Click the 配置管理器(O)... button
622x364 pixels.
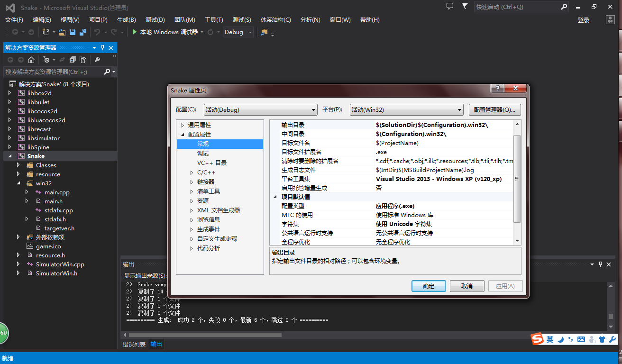click(x=495, y=109)
